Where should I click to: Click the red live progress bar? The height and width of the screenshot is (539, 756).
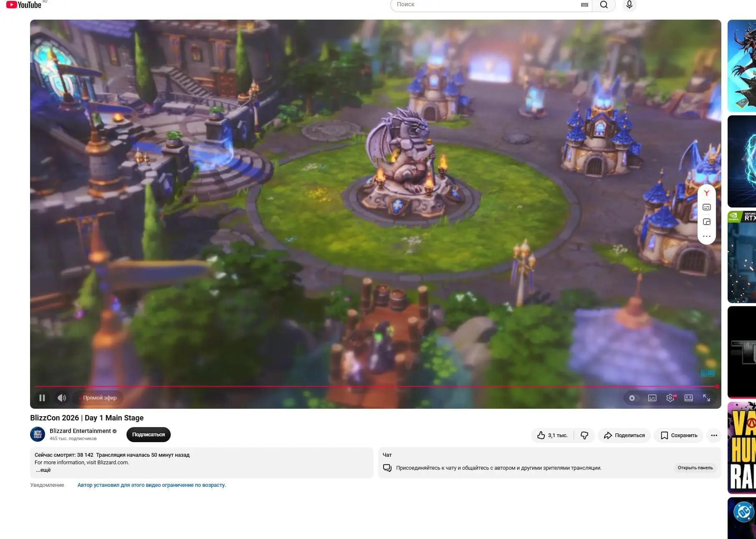[x=376, y=387]
